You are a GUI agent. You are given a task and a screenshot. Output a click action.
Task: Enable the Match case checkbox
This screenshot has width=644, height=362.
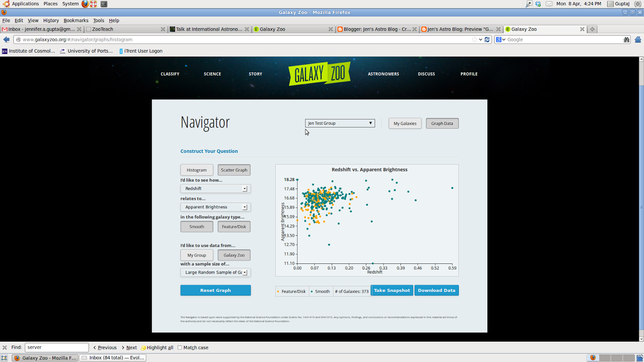click(x=180, y=348)
